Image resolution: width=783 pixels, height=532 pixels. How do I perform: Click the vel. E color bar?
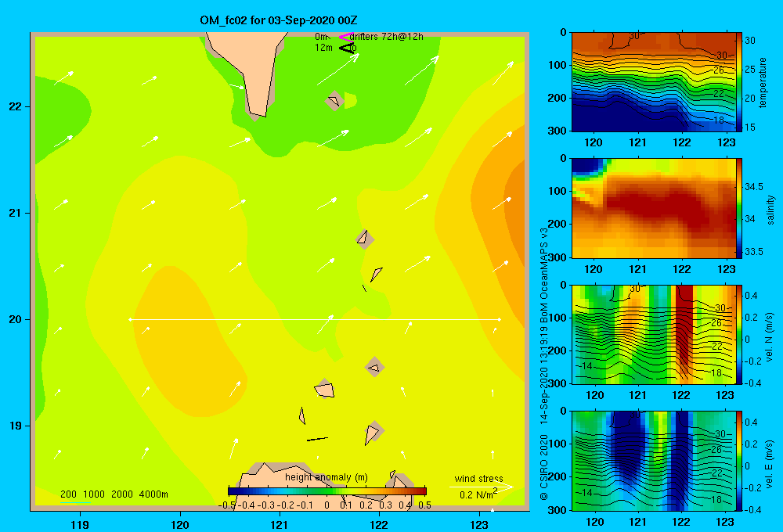click(739, 461)
